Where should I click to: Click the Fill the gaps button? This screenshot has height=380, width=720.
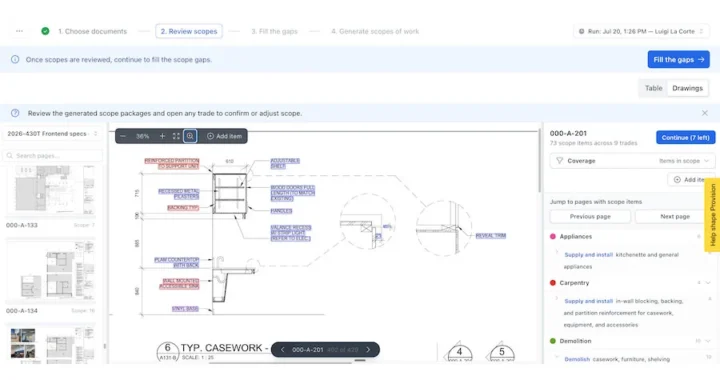678,60
